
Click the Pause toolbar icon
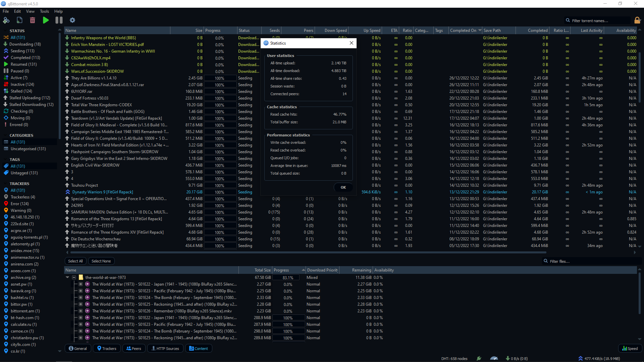59,20
